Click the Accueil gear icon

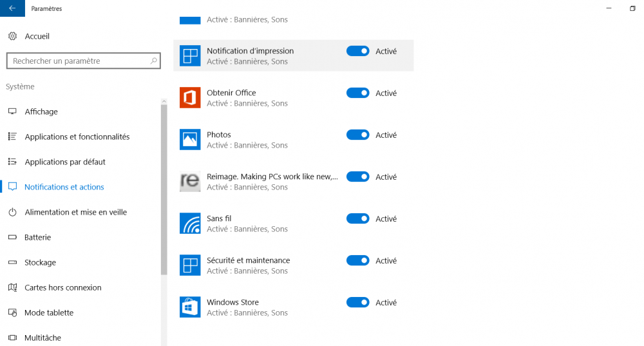[x=13, y=36]
